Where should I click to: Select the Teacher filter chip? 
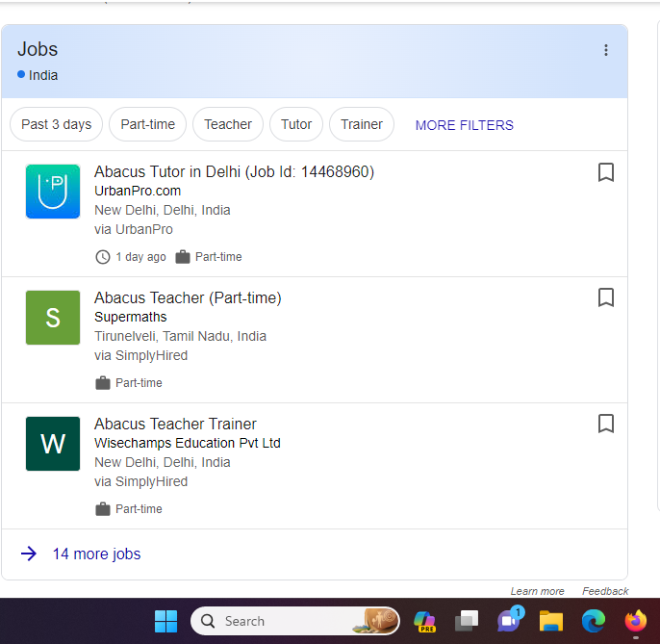coord(228,124)
